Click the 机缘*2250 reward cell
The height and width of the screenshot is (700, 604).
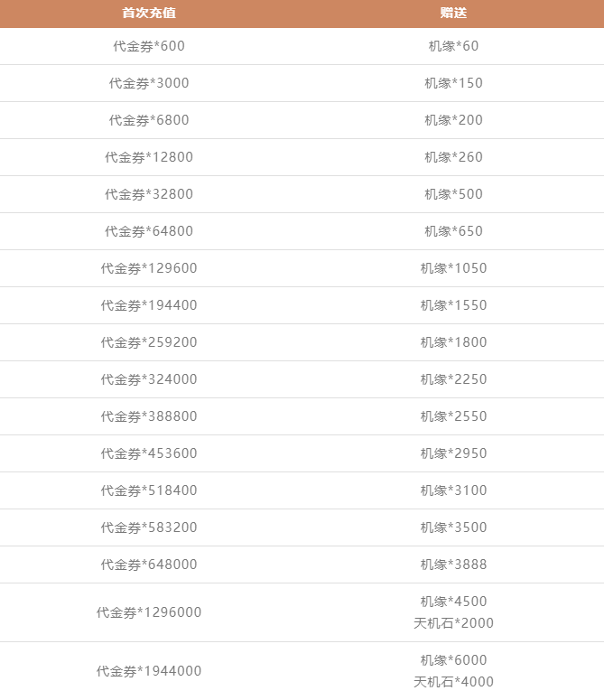tap(453, 379)
